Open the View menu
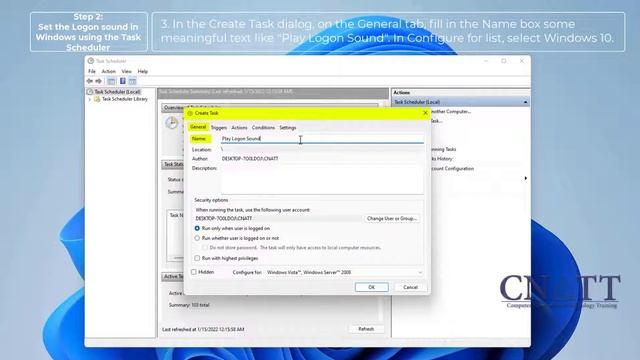Viewport: 640px width, 360px height. [x=127, y=71]
